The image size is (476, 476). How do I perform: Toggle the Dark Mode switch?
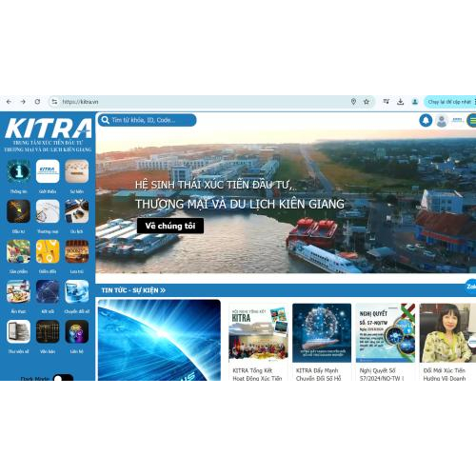[63, 378]
